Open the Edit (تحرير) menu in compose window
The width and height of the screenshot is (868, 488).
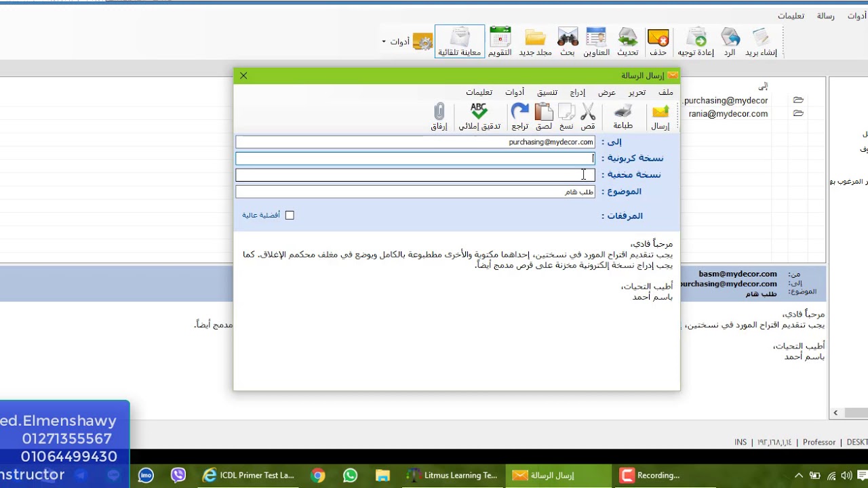[x=637, y=92]
